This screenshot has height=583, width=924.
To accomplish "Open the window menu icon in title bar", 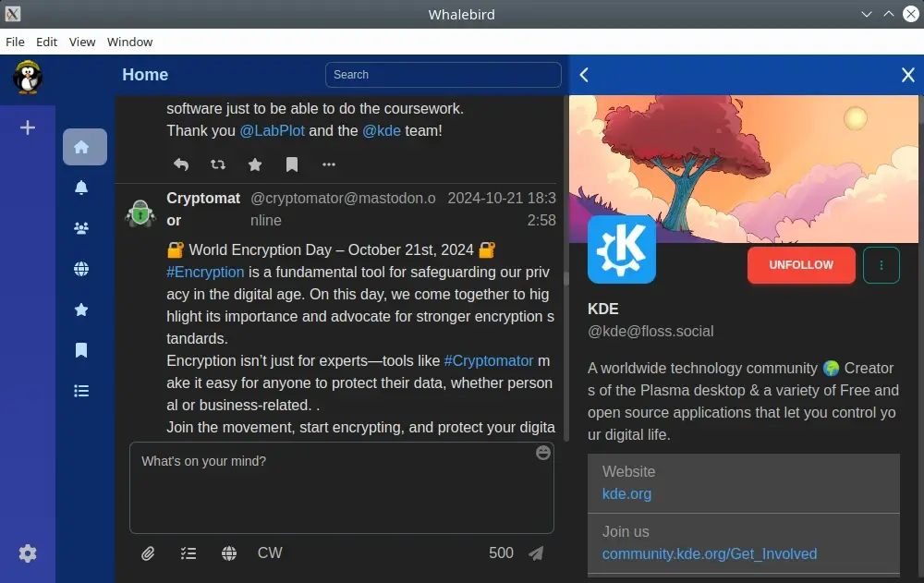I will (x=12, y=14).
